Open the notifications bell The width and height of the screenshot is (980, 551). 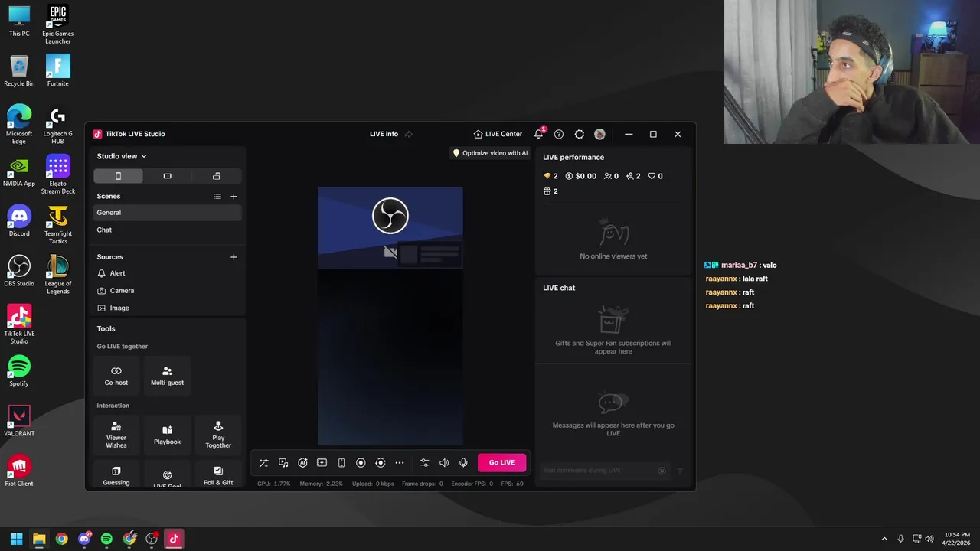(538, 134)
